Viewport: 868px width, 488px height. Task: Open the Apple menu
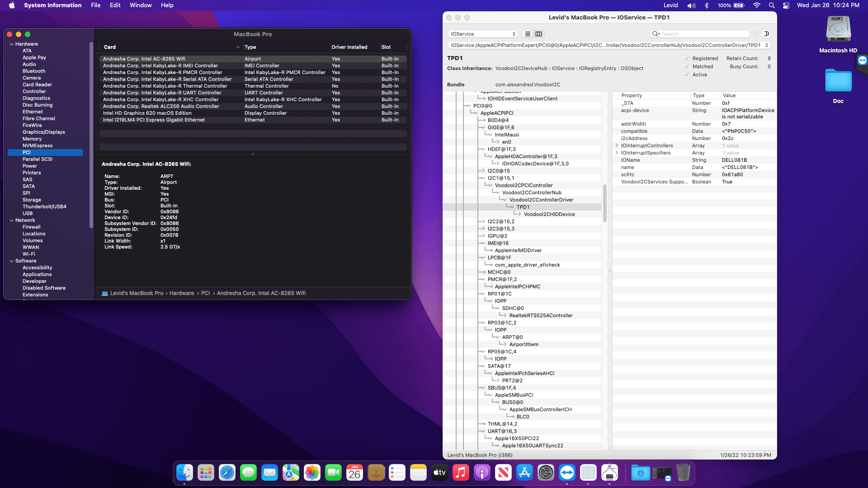(x=12, y=5)
